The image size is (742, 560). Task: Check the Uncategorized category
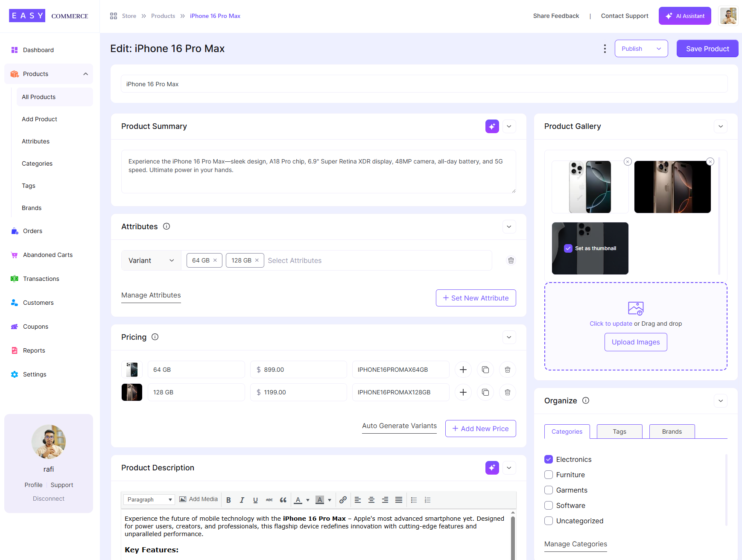pos(549,521)
